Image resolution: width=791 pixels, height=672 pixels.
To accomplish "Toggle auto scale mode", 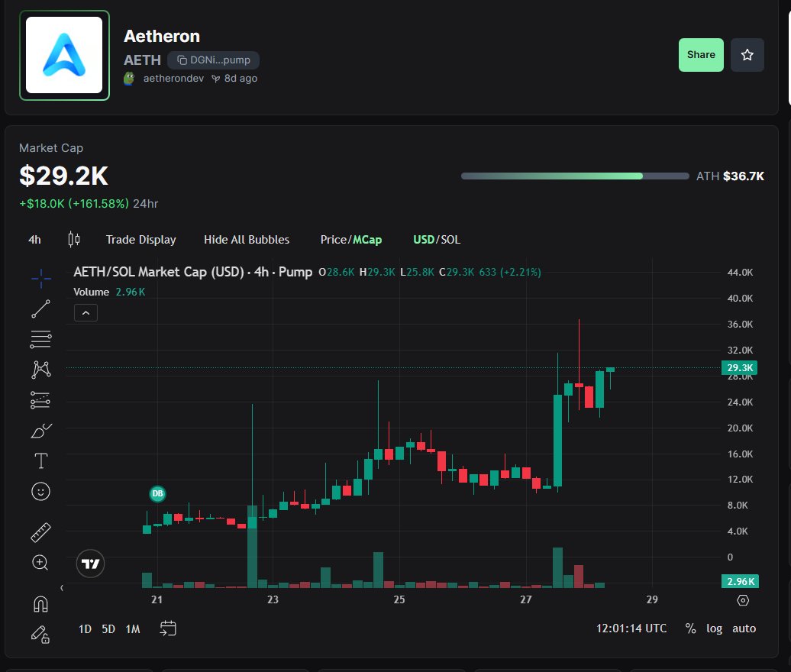I will (x=744, y=628).
